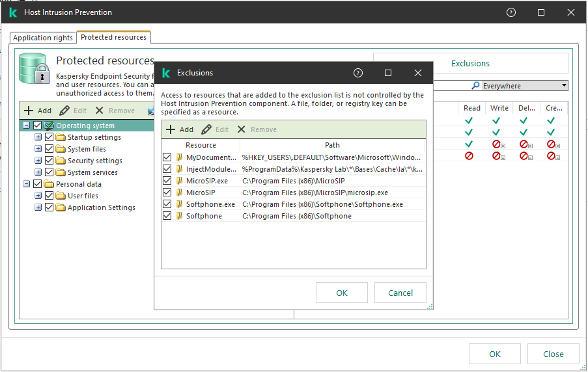Select the Security settings tree item
This screenshot has height=372, width=588.
coord(94,161)
